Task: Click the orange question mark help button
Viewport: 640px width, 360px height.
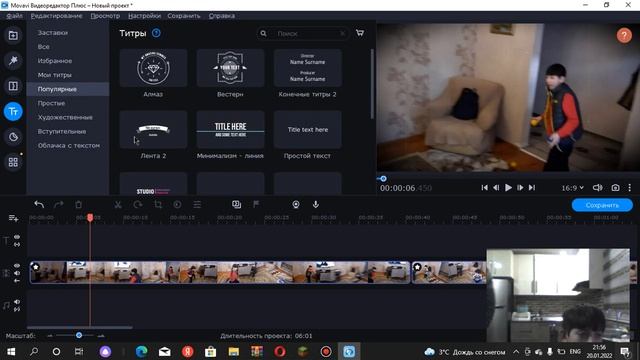Action: click(x=624, y=36)
